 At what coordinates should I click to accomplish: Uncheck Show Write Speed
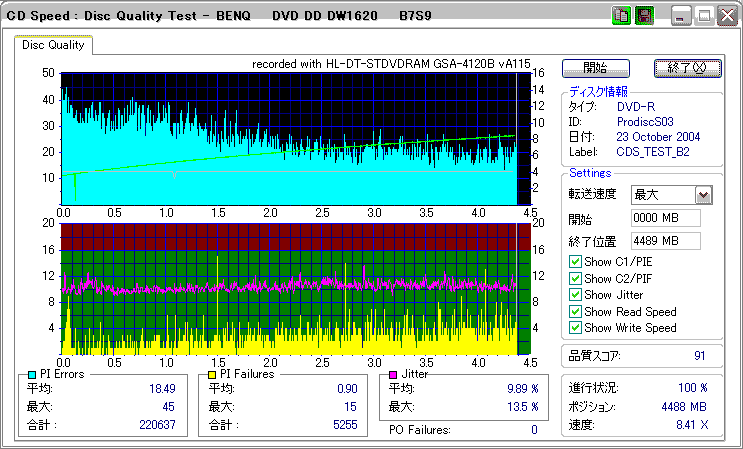[x=575, y=327]
